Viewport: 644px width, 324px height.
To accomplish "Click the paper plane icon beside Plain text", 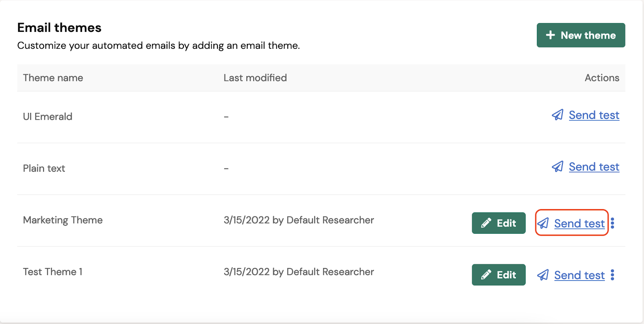I will pos(557,167).
